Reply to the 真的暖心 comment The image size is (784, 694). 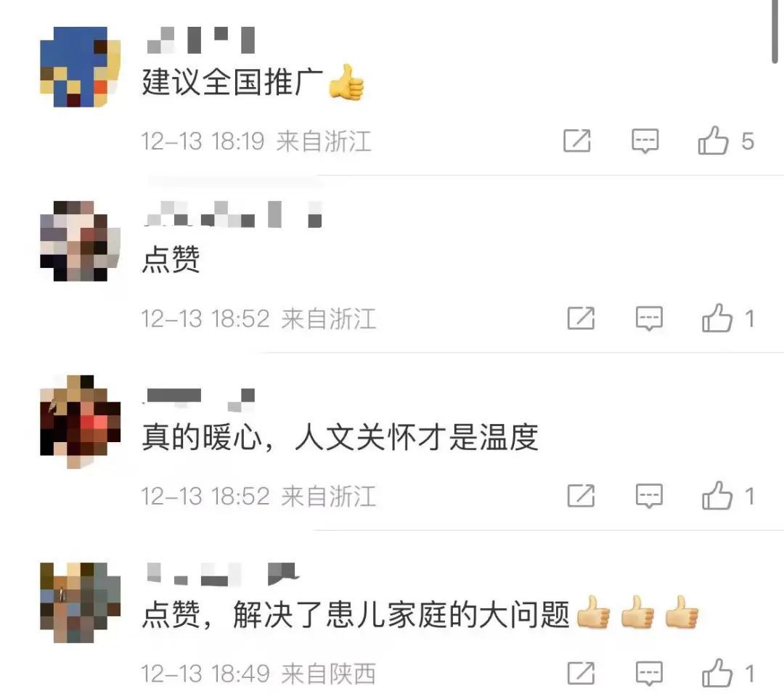649,496
